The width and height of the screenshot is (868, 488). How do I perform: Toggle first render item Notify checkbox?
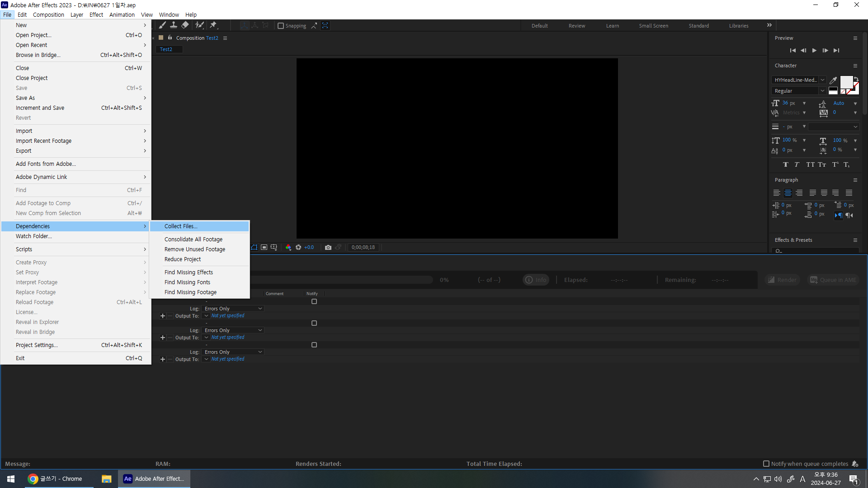click(x=314, y=301)
